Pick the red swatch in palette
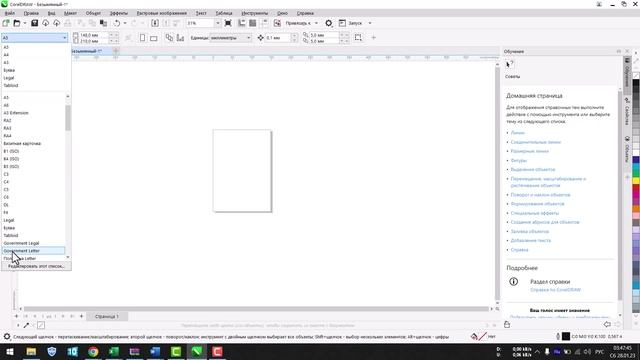 636,189
